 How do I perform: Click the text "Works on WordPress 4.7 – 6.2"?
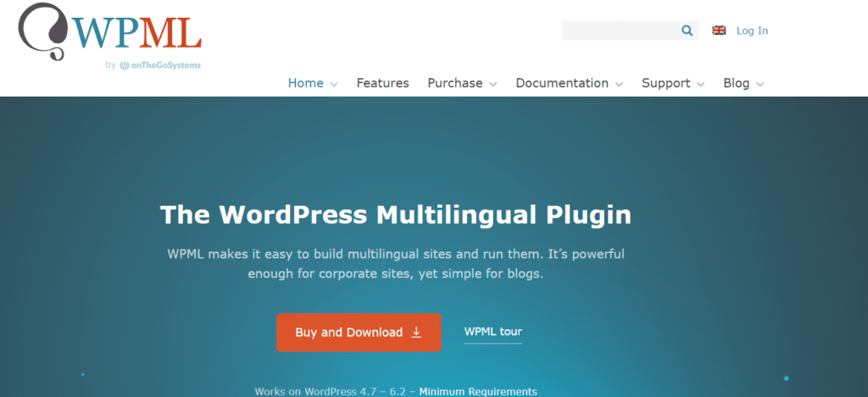pyautogui.click(x=331, y=391)
